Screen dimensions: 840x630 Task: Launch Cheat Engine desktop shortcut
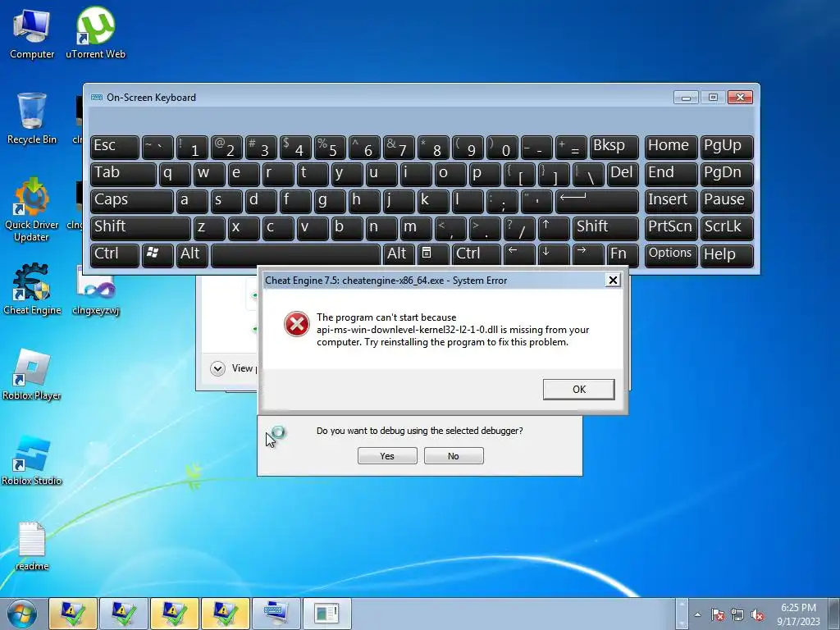(32, 290)
